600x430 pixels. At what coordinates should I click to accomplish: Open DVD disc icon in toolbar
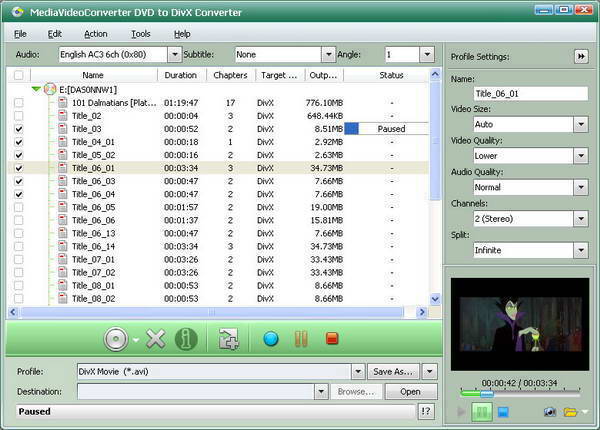(116, 339)
